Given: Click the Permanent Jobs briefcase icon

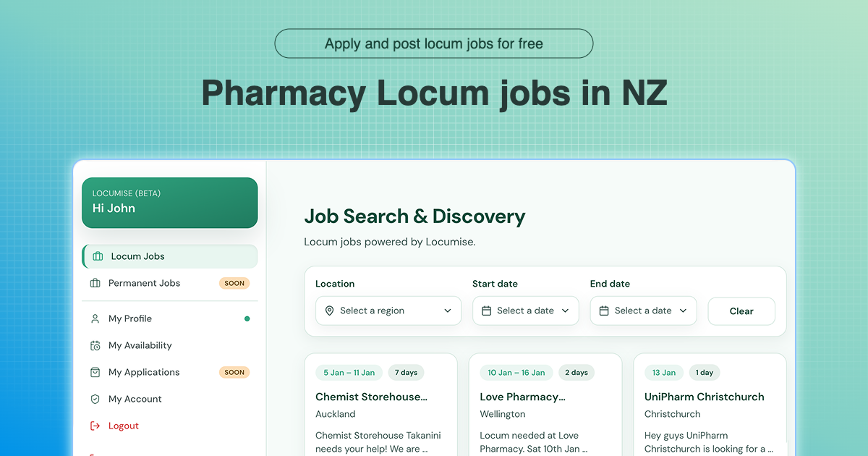Looking at the screenshot, I should pos(95,283).
